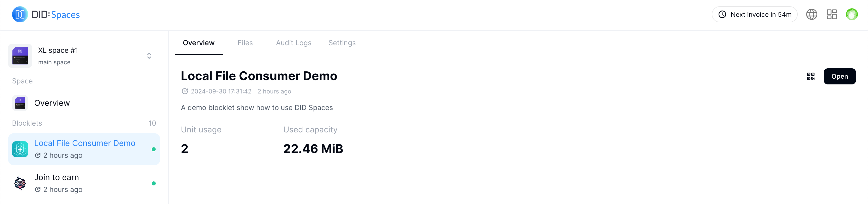
Task: Open the Settings tab
Action: point(342,43)
